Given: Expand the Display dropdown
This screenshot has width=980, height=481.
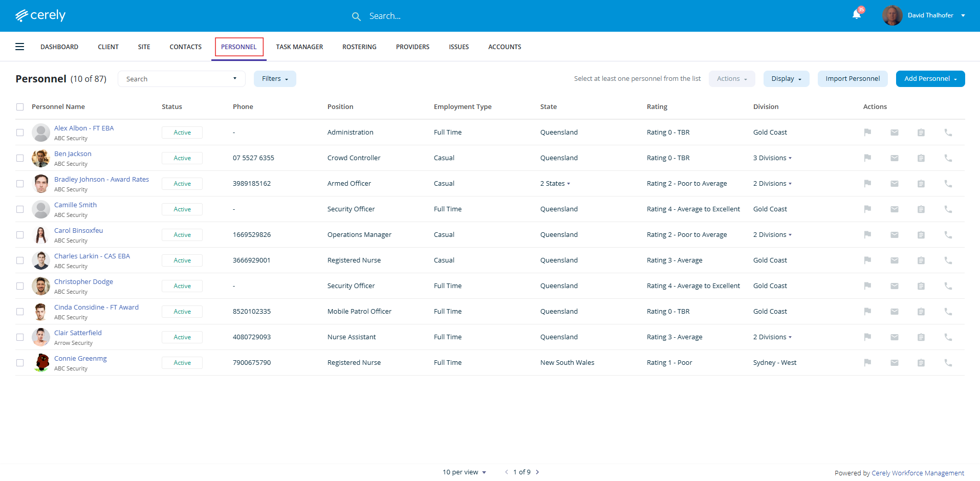Looking at the screenshot, I should click(x=786, y=79).
